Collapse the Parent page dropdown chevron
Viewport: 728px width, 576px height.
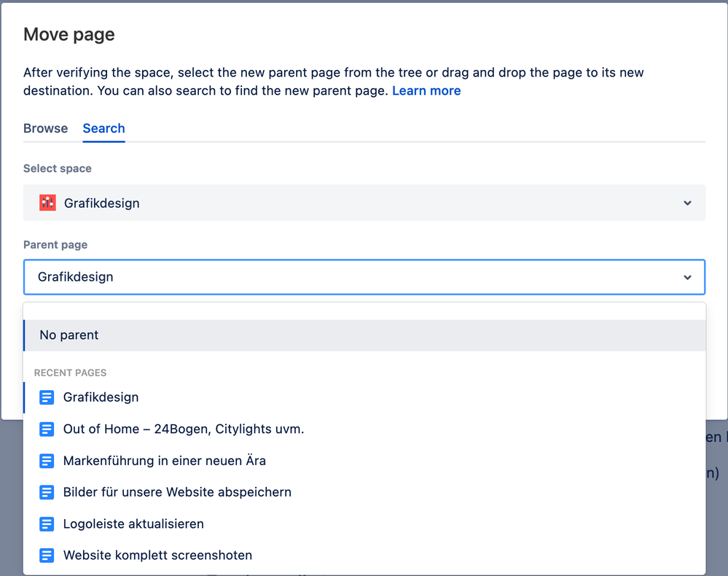coord(687,277)
